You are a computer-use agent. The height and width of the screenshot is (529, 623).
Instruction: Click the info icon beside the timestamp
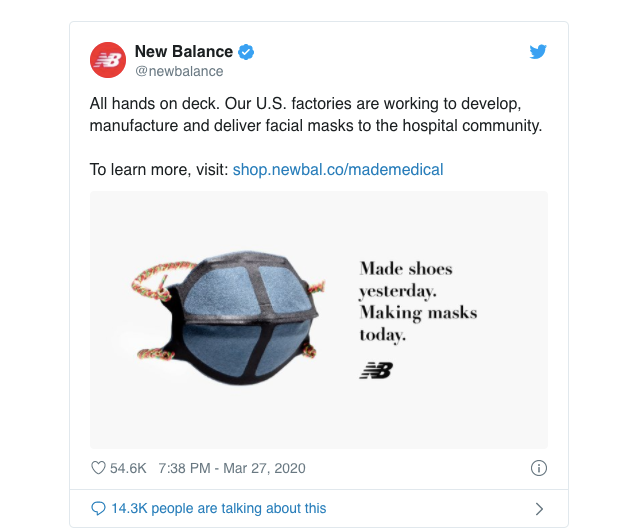click(538, 468)
